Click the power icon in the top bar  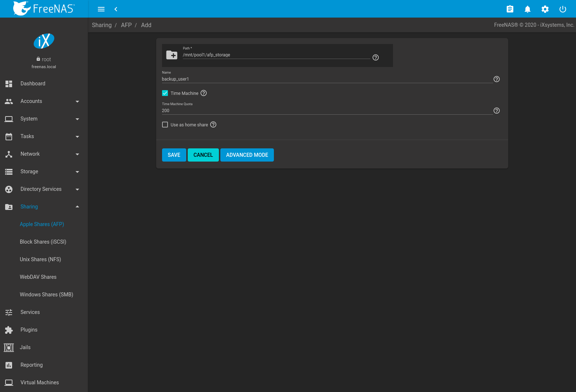[562, 9]
